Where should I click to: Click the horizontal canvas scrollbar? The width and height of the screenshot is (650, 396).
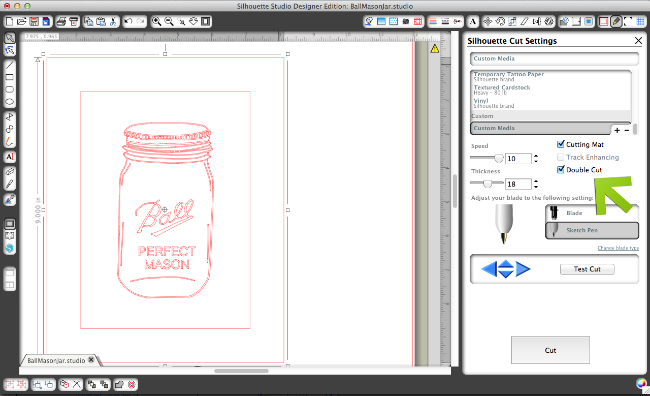point(241,371)
